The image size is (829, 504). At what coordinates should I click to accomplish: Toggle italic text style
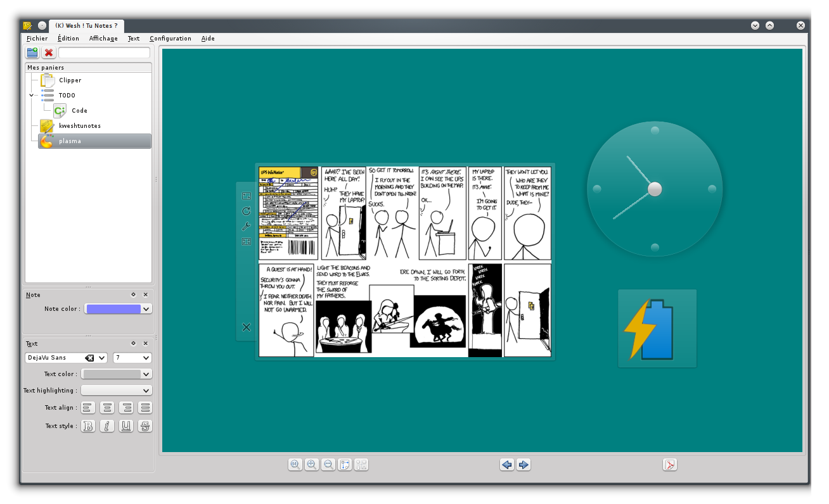107,426
